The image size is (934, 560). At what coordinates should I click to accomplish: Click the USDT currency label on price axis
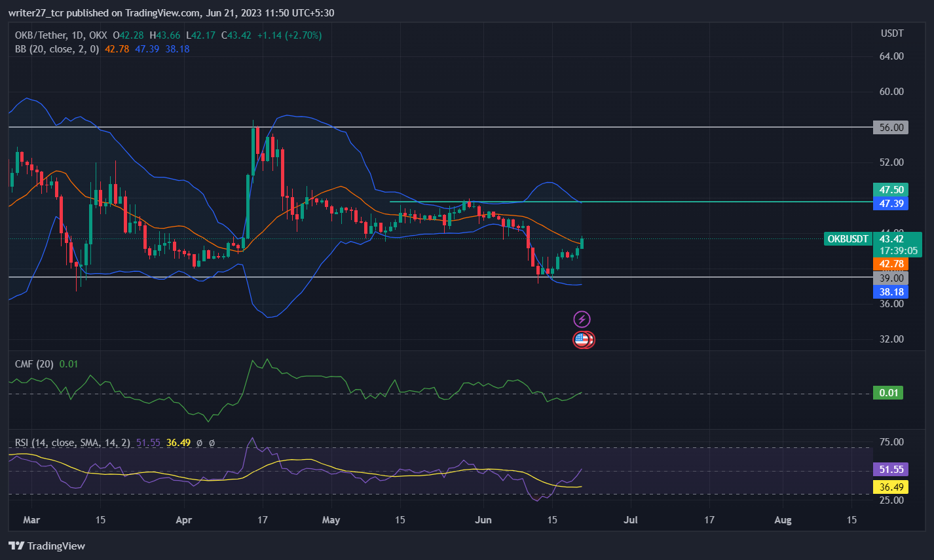(x=892, y=33)
